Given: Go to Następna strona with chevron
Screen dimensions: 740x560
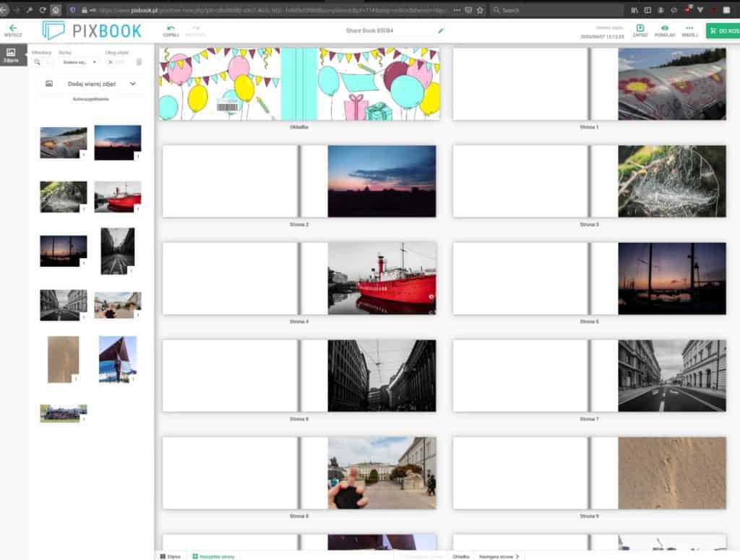Looking at the screenshot, I should (x=499, y=556).
